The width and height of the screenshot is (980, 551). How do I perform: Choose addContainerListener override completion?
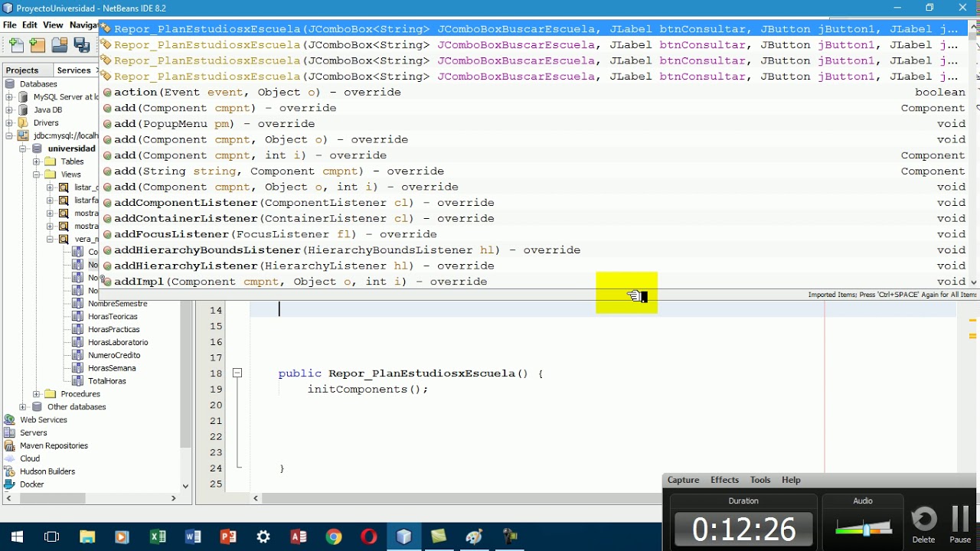click(534, 219)
